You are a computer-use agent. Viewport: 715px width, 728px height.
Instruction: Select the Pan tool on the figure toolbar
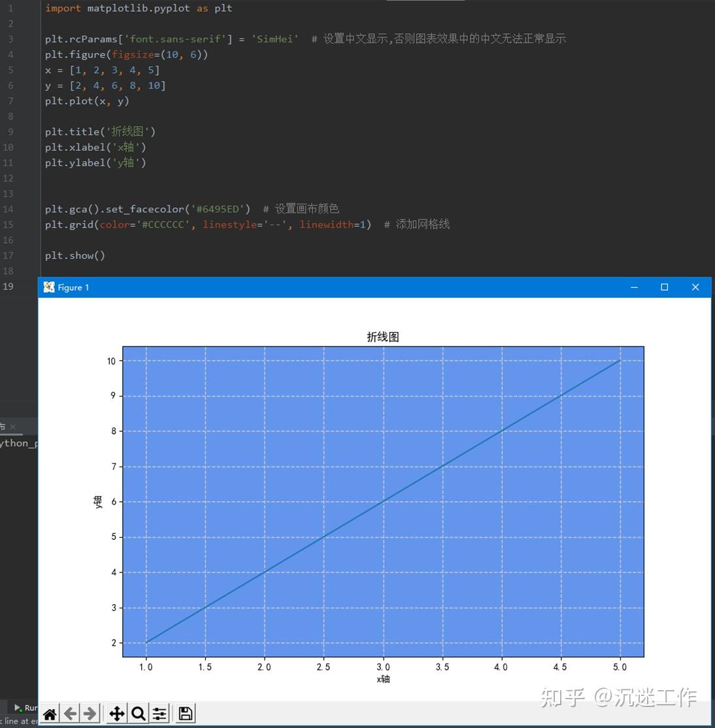116,713
